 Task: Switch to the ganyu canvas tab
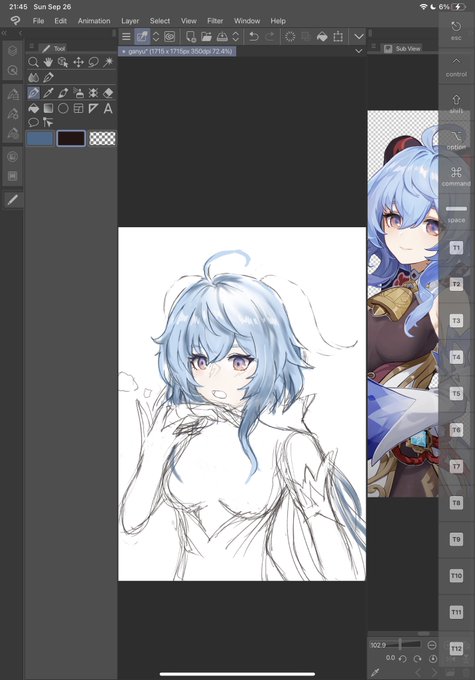[177, 51]
